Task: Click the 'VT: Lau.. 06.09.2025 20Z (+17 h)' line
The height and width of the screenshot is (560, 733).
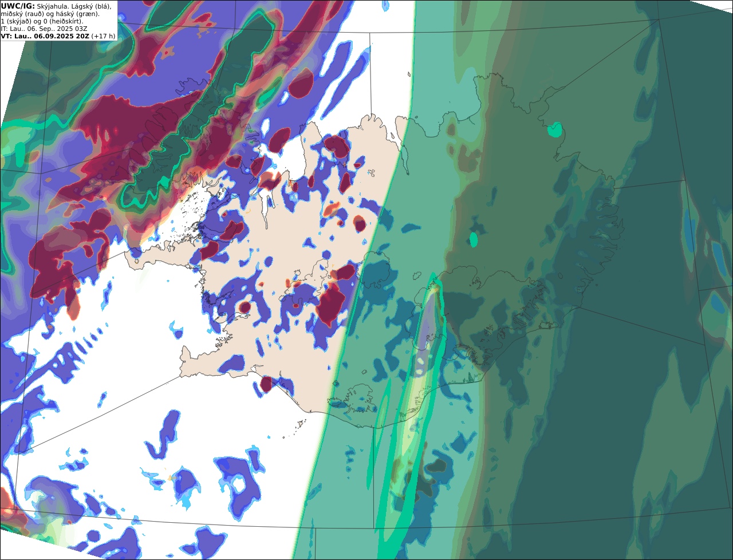Action: click(58, 36)
